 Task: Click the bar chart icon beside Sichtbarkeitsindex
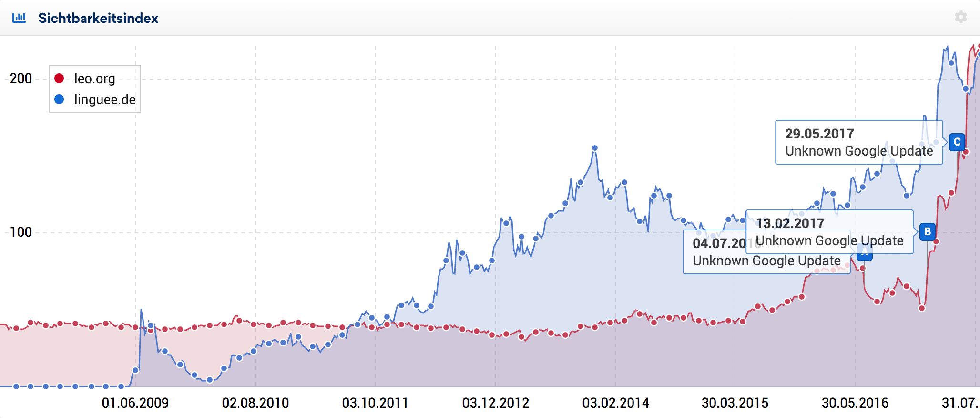(19, 18)
